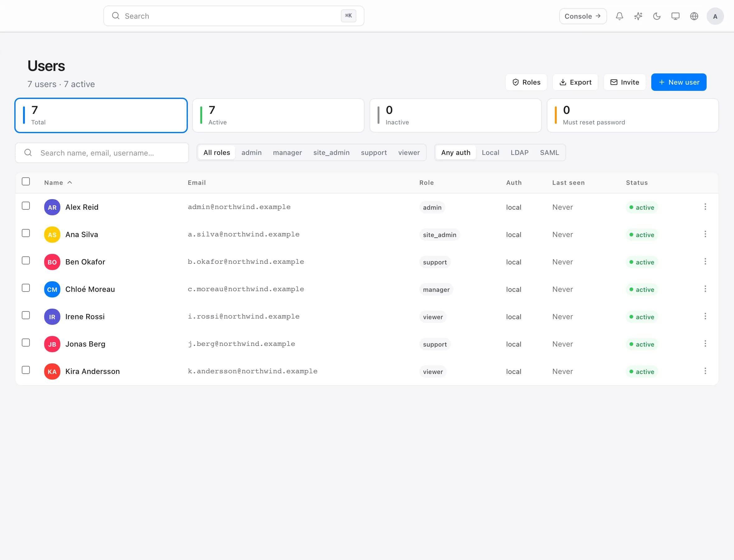Screen dimensions: 734x560
Task: Open the language globe icon
Action: pyautogui.click(x=694, y=16)
